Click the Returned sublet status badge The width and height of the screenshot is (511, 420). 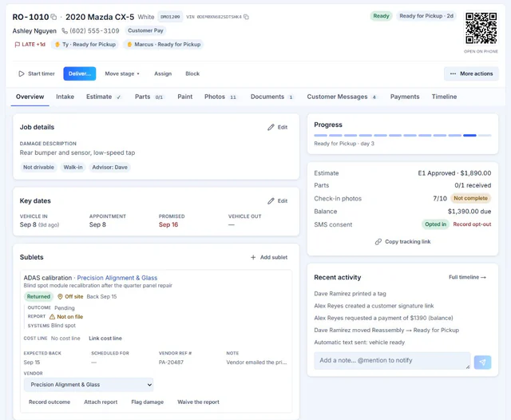[x=38, y=296]
